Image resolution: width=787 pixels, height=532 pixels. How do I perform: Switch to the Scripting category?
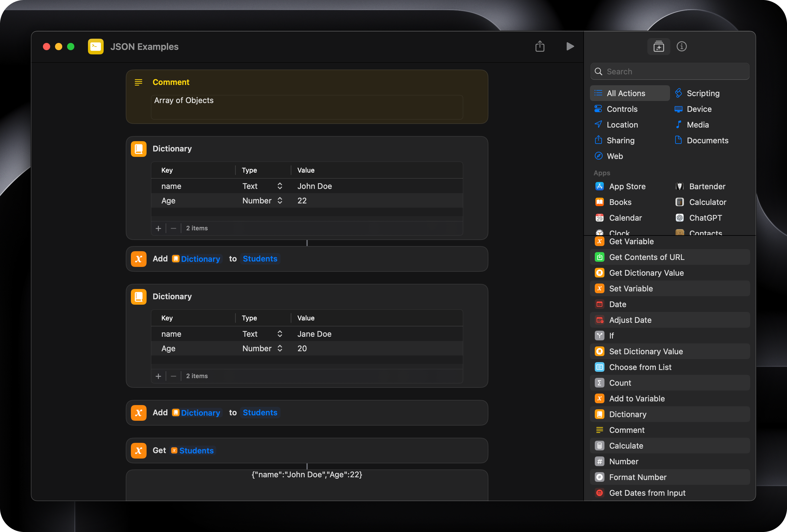point(703,93)
